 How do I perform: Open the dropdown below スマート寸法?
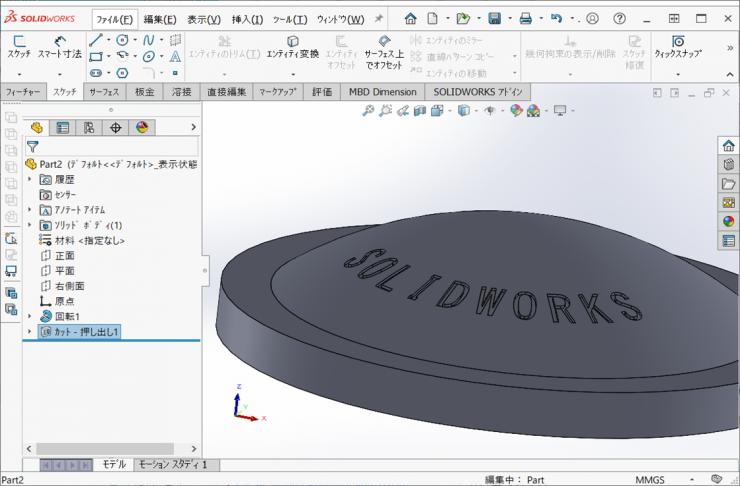point(59,74)
